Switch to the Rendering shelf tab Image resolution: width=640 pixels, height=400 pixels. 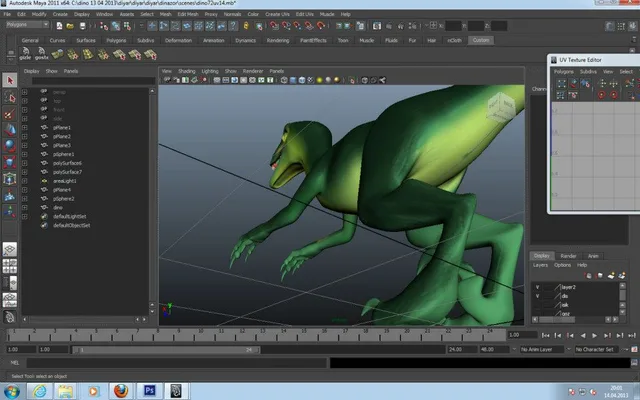click(x=278, y=40)
